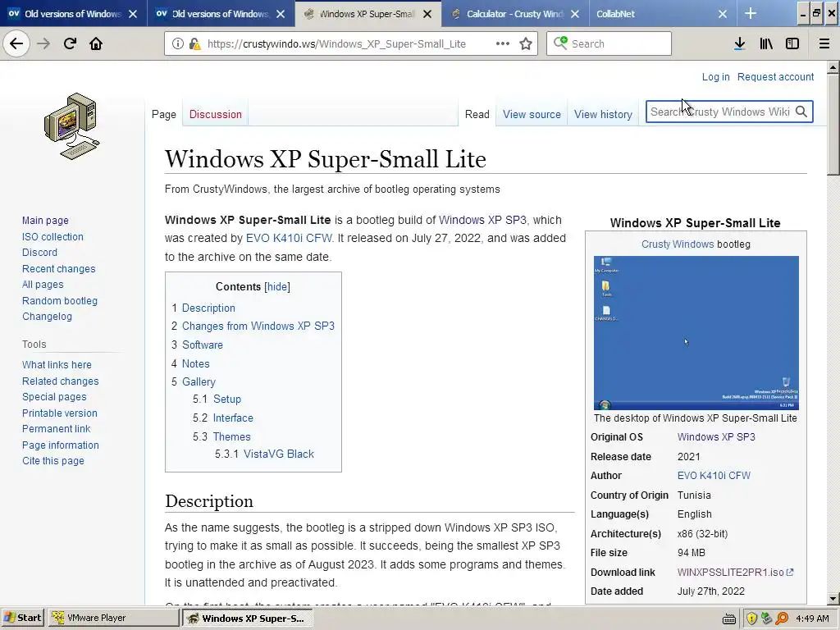
Task: Toggle the sidebar view icon
Action: (x=792, y=44)
